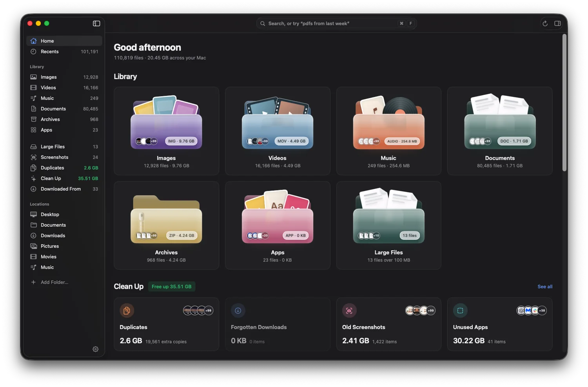588x387 pixels.
Task: Click the Unused Apps card icon
Action: 460,311
